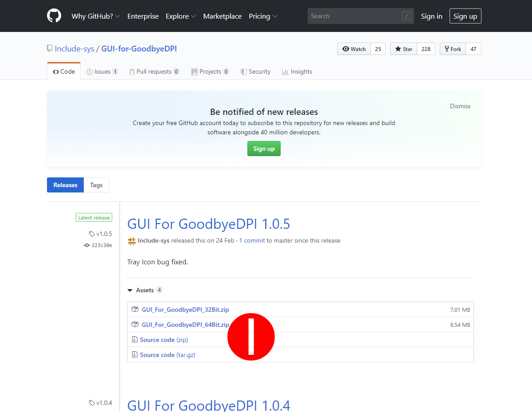
Task: Click the zip file icon for Source code (zip)
Action: pyautogui.click(x=135, y=340)
